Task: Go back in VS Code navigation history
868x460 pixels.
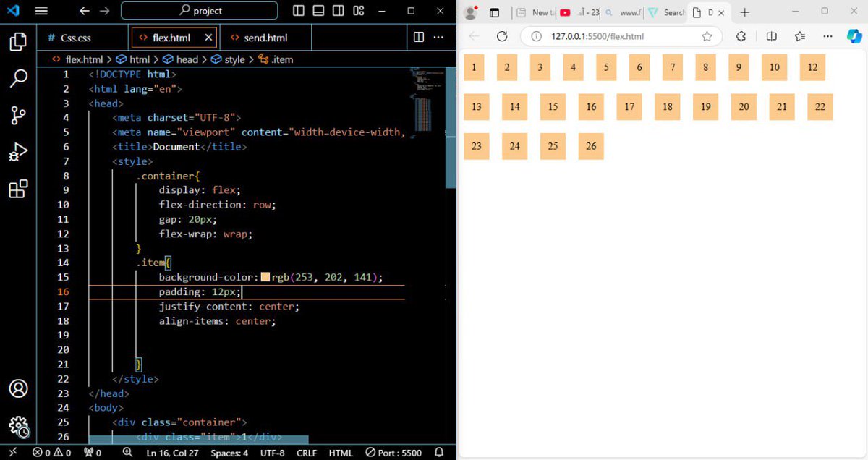Action: click(x=85, y=11)
